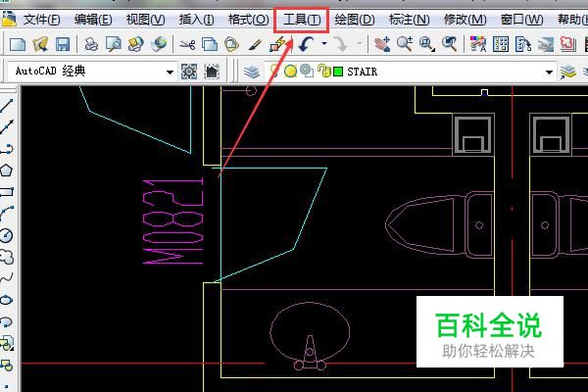Screen dimensions: 588x392
Task: Toggle STAIR layer on/off light bulb
Action: (x=274, y=71)
